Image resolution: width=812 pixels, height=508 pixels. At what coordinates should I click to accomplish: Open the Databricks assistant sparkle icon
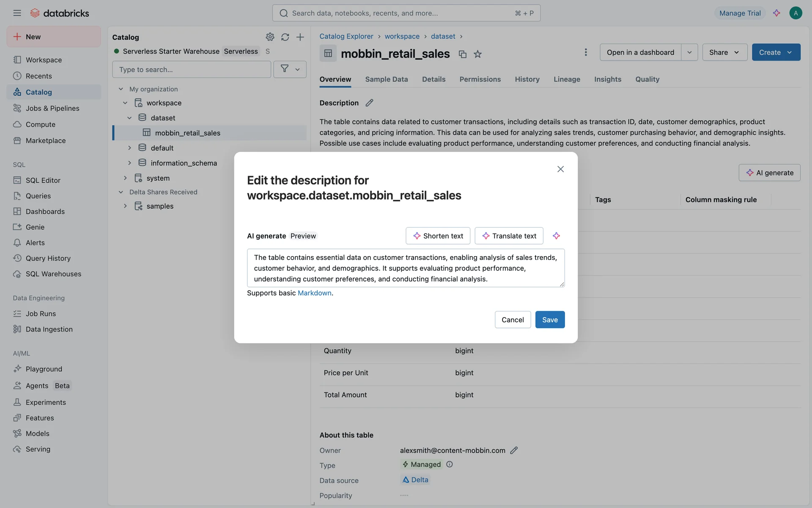click(776, 13)
